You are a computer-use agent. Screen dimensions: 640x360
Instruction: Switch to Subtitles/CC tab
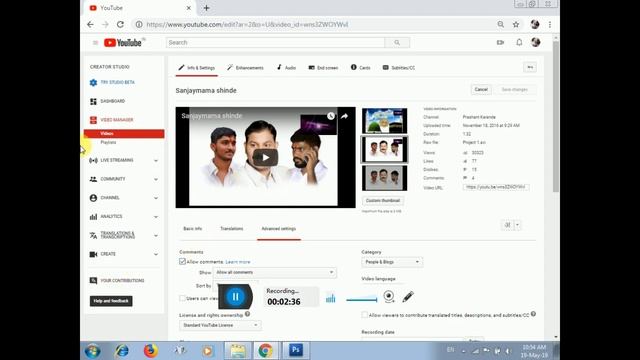point(398,68)
